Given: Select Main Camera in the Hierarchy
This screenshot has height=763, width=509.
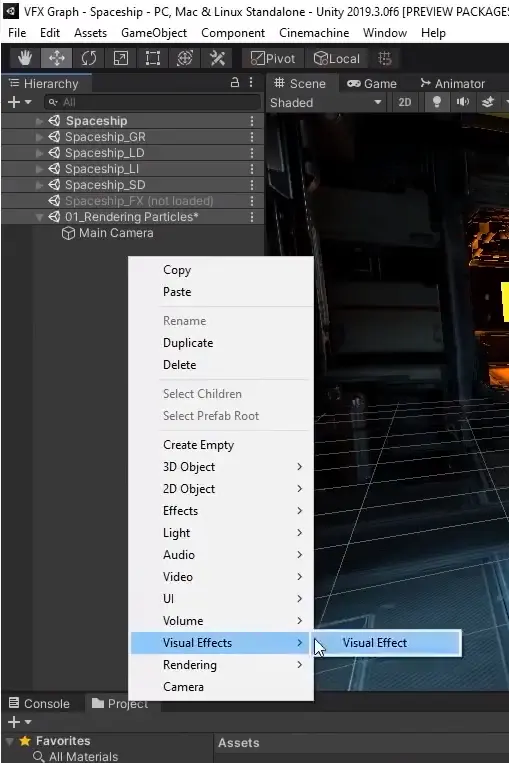Looking at the screenshot, I should [x=116, y=233].
